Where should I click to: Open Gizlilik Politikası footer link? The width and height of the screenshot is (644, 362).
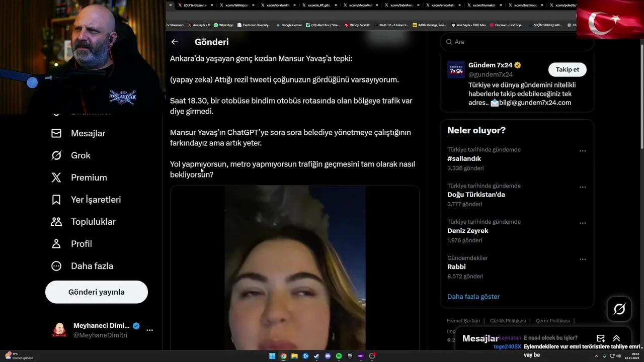(x=508, y=321)
